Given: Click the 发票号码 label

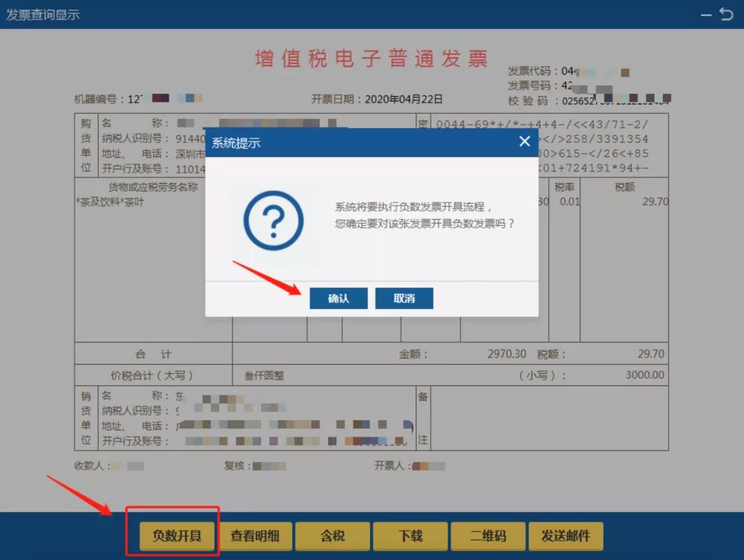Looking at the screenshot, I should point(530,85).
